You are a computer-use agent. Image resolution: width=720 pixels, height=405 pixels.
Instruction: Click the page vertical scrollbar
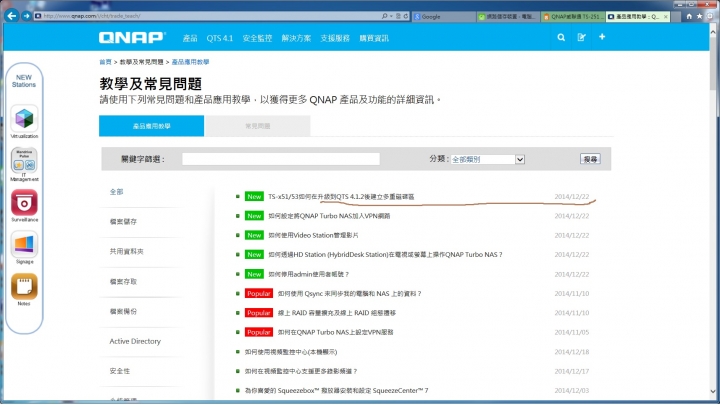713,63
